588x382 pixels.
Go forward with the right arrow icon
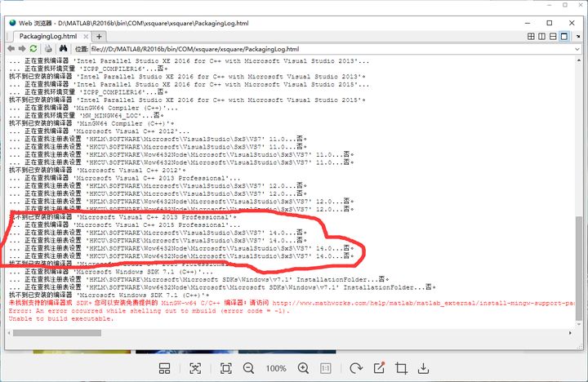tap(22, 49)
